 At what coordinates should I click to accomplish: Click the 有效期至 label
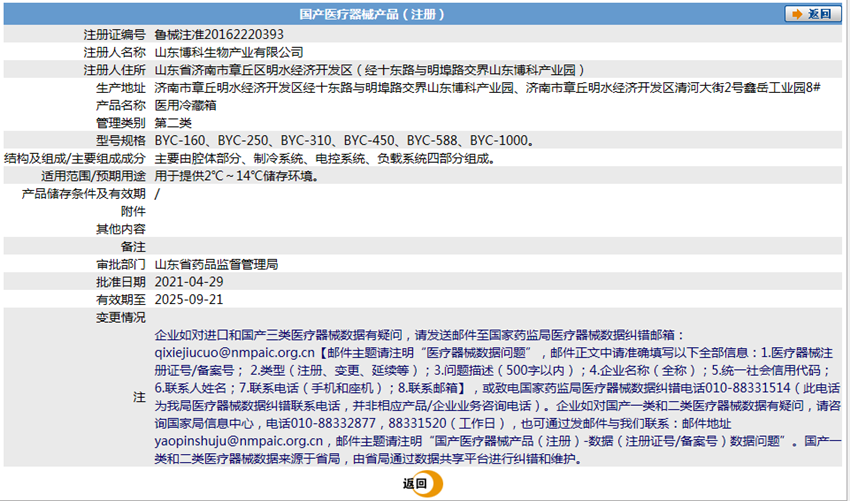coord(121,299)
